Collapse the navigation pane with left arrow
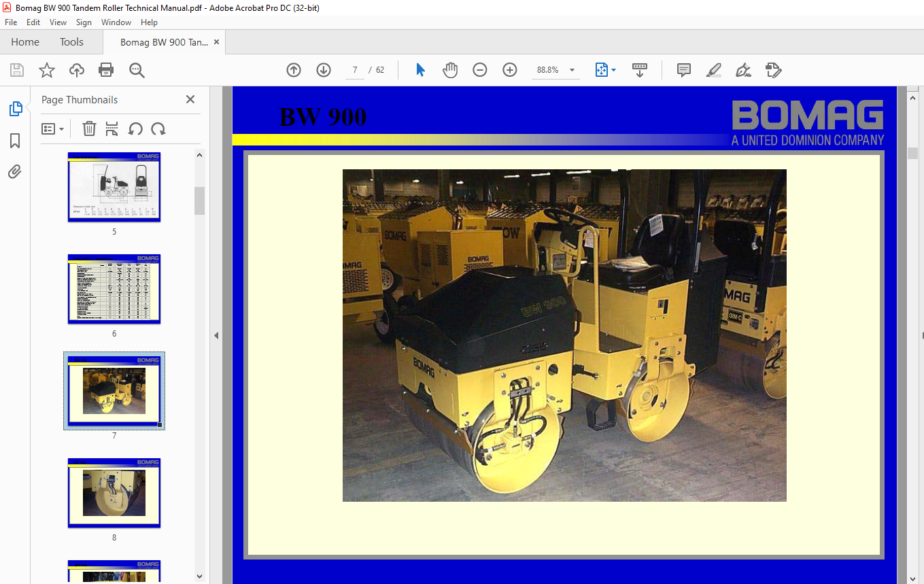 point(216,335)
